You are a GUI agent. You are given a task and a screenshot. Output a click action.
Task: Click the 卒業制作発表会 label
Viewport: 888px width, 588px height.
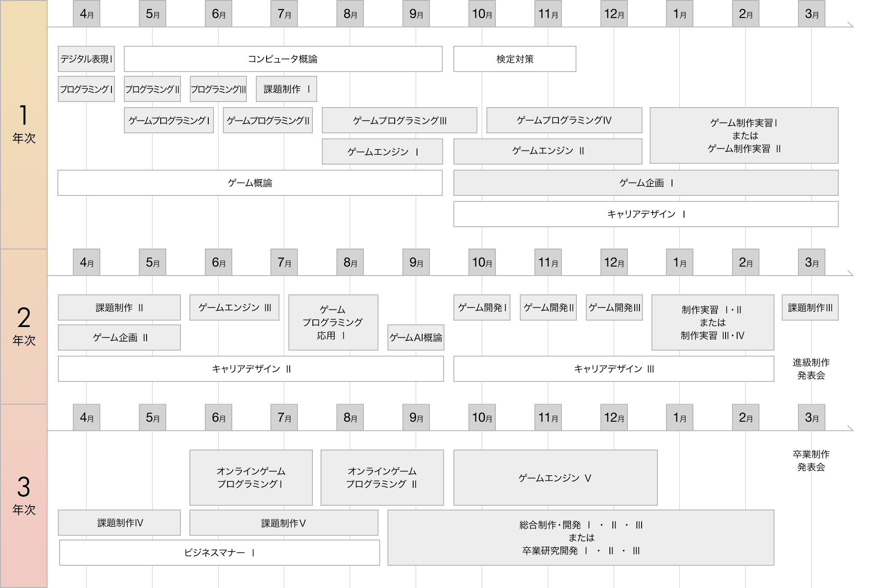pos(811,461)
